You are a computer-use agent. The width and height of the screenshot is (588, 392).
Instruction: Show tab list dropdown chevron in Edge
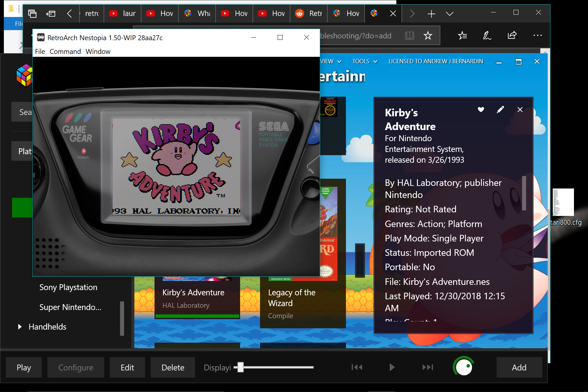pyautogui.click(x=450, y=14)
